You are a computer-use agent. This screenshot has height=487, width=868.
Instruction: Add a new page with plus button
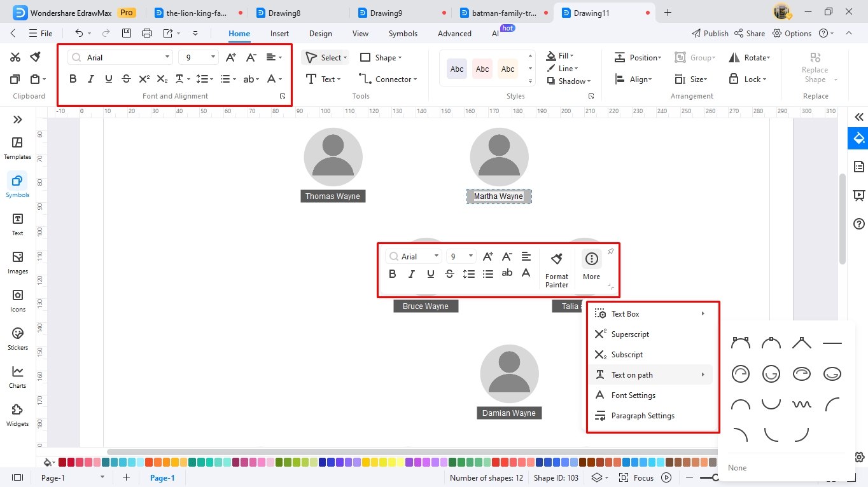click(126, 477)
